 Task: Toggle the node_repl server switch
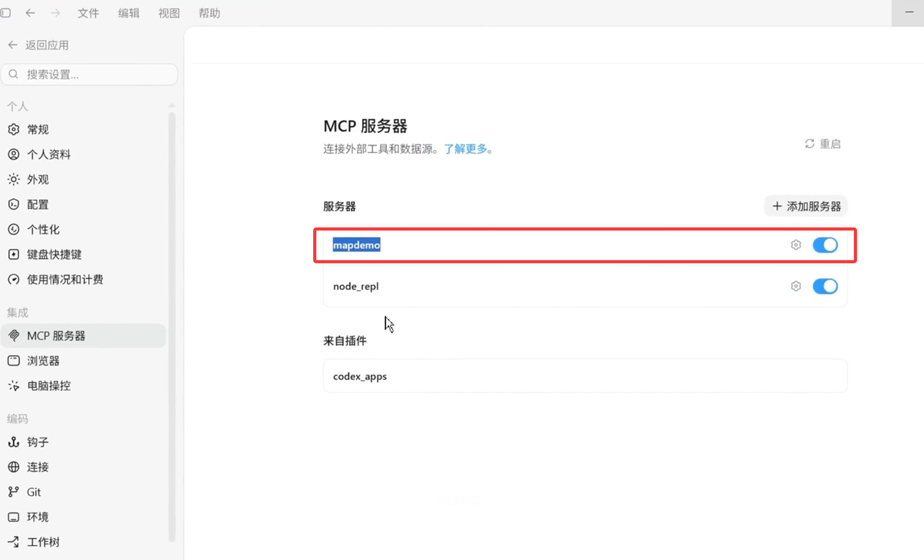click(x=825, y=286)
